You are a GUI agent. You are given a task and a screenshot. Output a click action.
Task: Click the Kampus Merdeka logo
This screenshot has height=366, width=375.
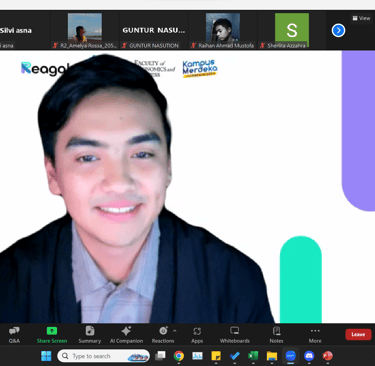(200, 69)
